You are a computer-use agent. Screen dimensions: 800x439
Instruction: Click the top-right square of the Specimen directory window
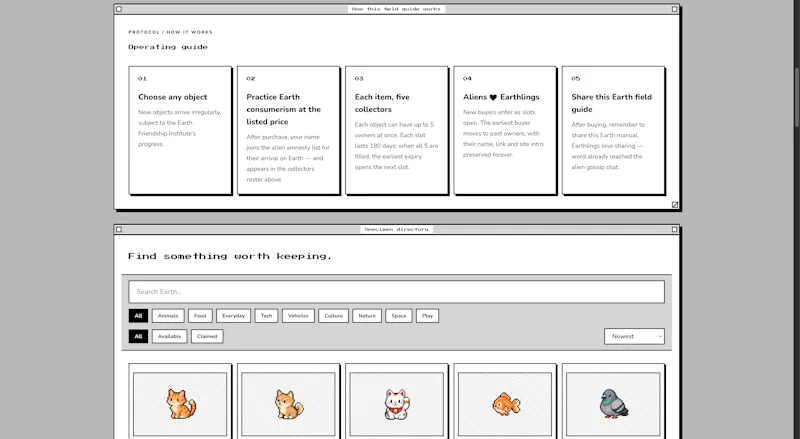[674, 230]
